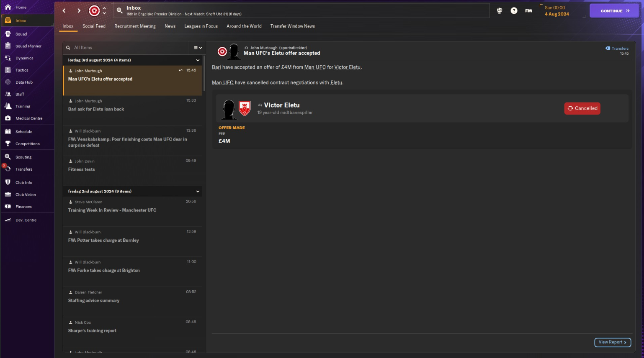Open the News tab
This screenshot has height=358, width=644.
point(170,26)
